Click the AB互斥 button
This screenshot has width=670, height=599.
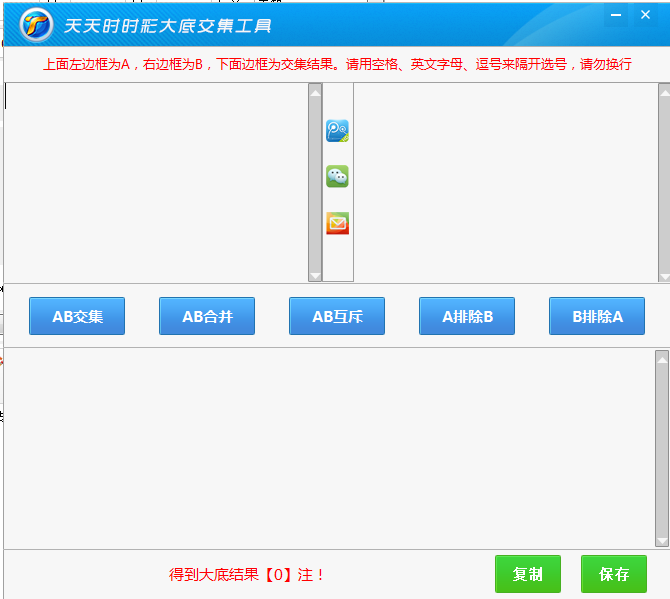point(336,316)
